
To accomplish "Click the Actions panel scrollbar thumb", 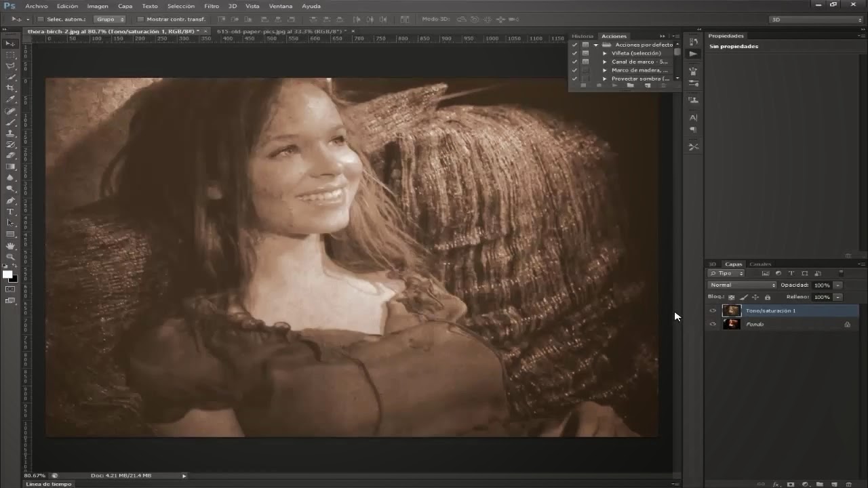I will [x=677, y=52].
